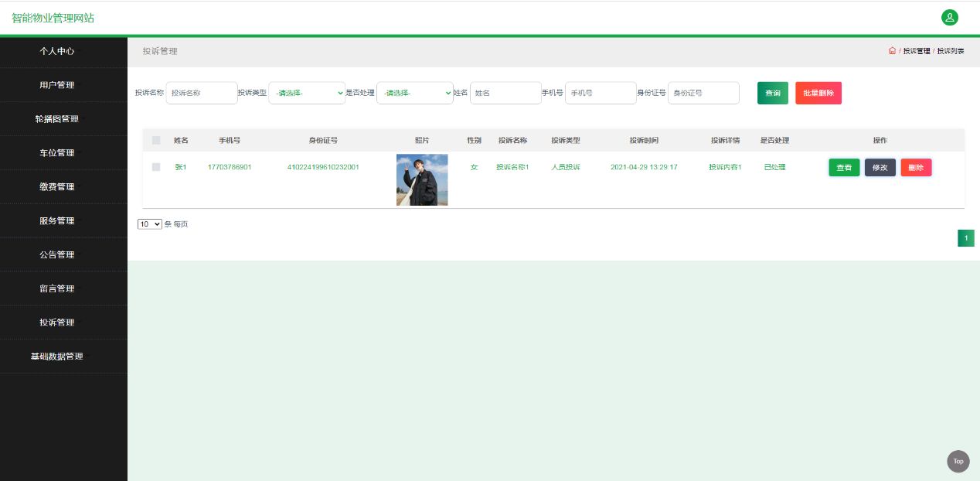Expand 服务管理 in the sidebar
Screen dimensions: 980x481
point(63,221)
